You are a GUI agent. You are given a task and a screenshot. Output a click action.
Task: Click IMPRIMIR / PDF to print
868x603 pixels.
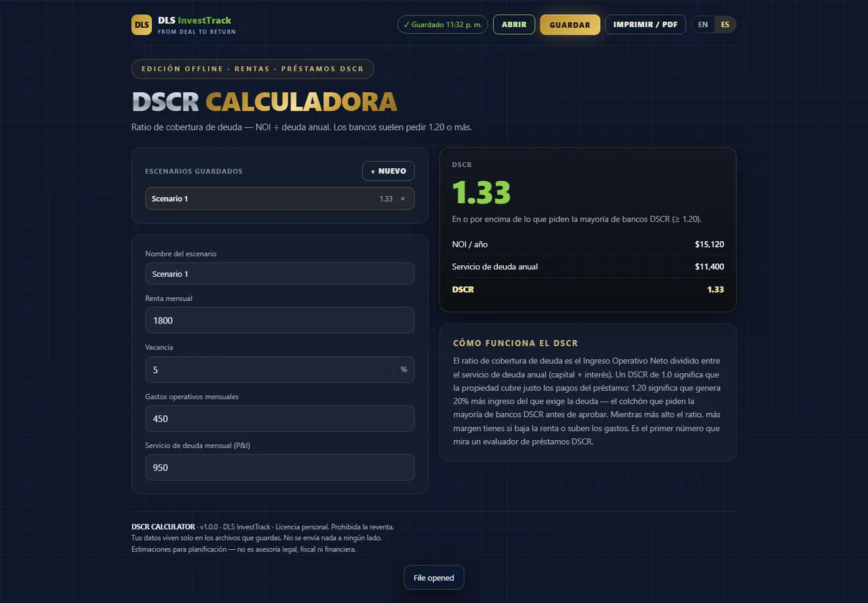tap(646, 24)
